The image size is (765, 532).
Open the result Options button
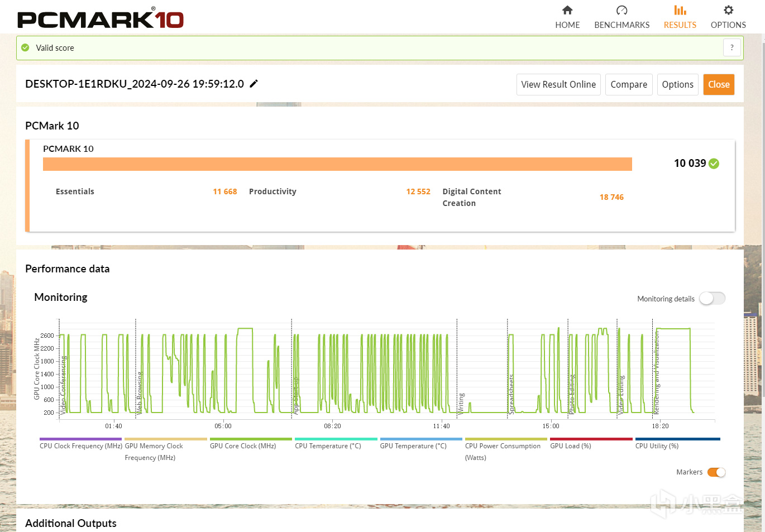coord(677,84)
